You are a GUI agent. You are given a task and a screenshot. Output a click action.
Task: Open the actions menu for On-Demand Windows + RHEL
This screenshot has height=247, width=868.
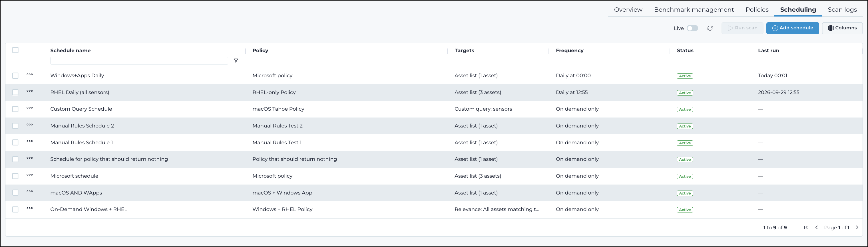(x=30, y=208)
